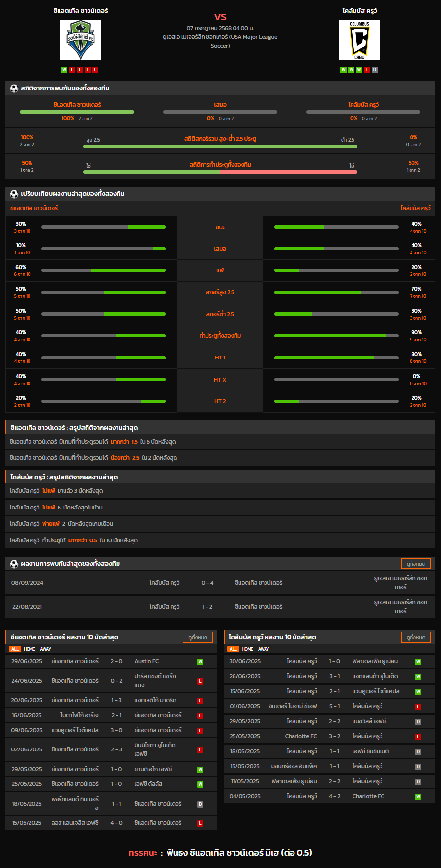The image size is (441, 868).
Task: Click the W badge on Seattle's 25/05/2025 match
Action: tap(200, 784)
